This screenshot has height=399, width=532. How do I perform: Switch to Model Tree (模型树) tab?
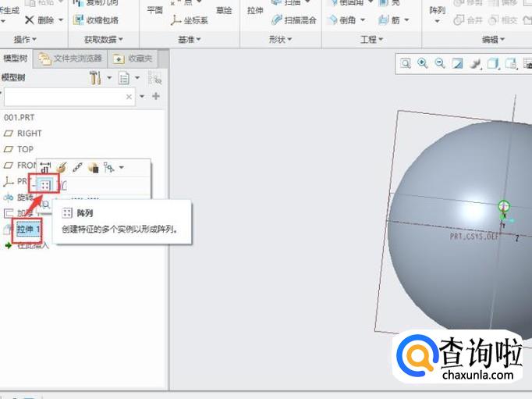(x=16, y=59)
